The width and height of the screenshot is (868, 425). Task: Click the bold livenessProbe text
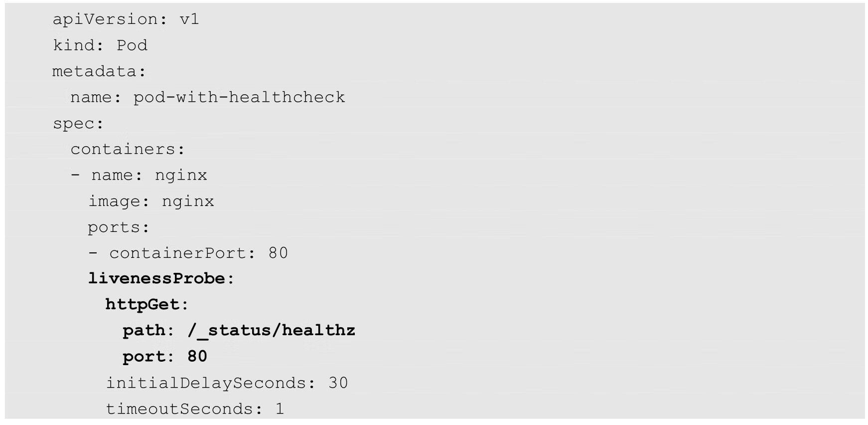(156, 278)
